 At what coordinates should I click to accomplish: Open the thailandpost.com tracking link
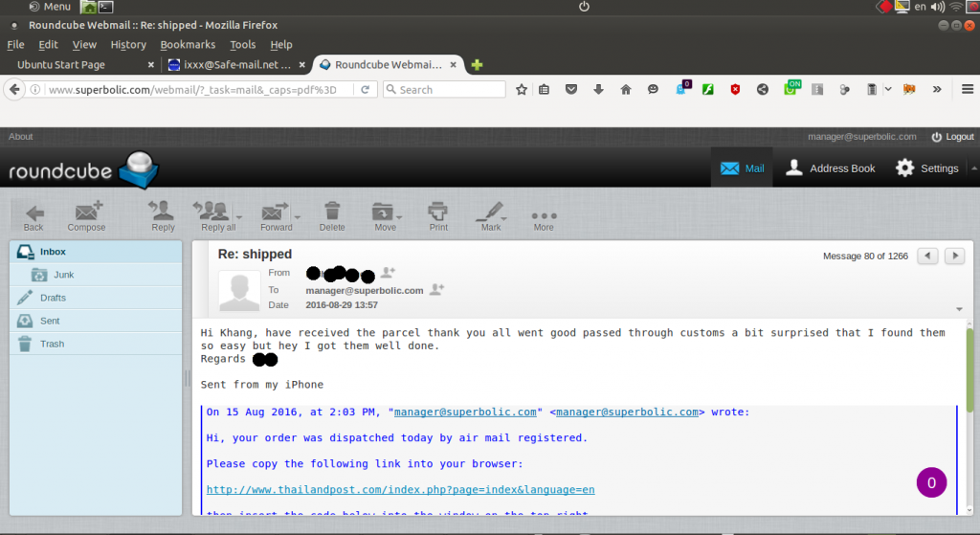[400, 489]
